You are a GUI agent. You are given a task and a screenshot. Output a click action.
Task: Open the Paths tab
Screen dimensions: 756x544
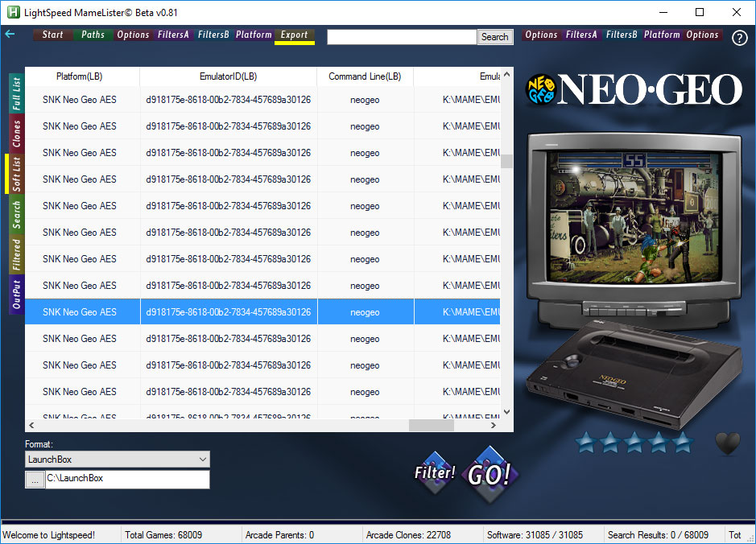[x=93, y=35]
